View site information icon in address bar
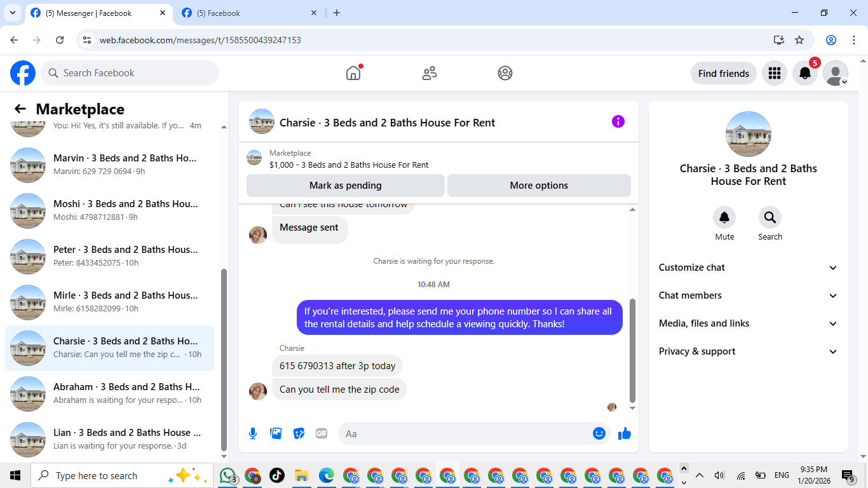This screenshot has height=488, width=868. [88, 40]
